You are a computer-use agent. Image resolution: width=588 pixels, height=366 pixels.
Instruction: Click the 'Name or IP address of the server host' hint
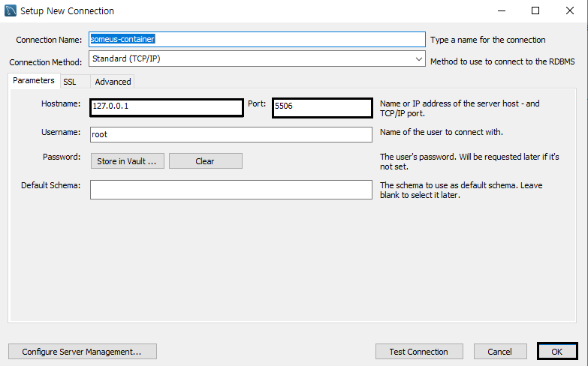coord(460,108)
